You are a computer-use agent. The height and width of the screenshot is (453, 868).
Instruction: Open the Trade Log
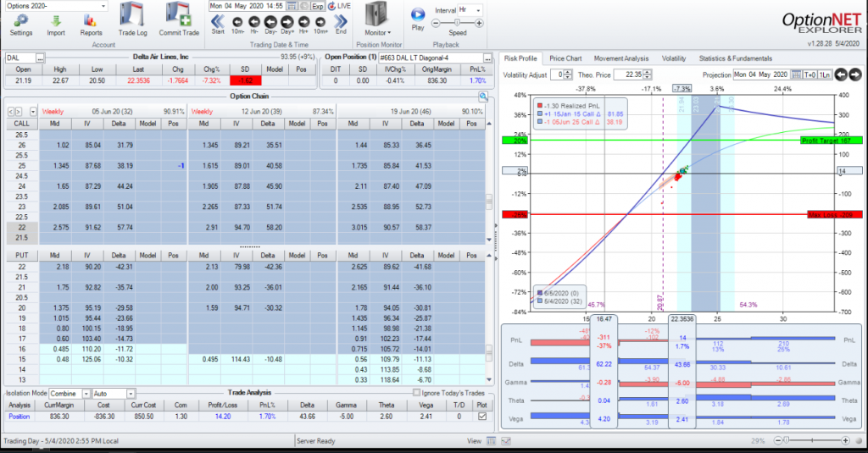132,17
